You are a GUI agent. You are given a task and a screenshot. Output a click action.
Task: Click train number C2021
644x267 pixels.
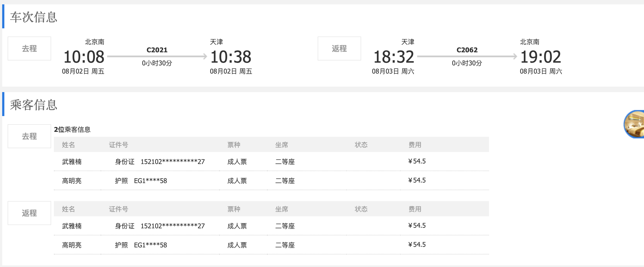[x=157, y=50]
